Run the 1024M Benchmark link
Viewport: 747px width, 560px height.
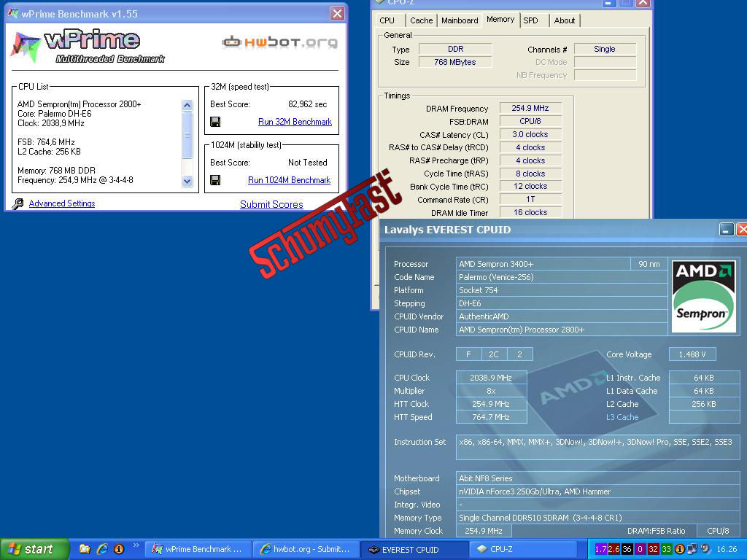point(289,180)
